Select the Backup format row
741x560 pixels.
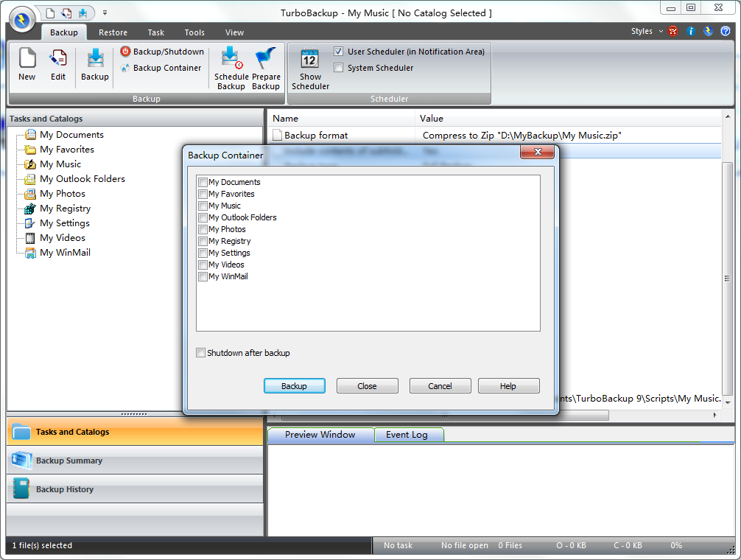(x=494, y=135)
